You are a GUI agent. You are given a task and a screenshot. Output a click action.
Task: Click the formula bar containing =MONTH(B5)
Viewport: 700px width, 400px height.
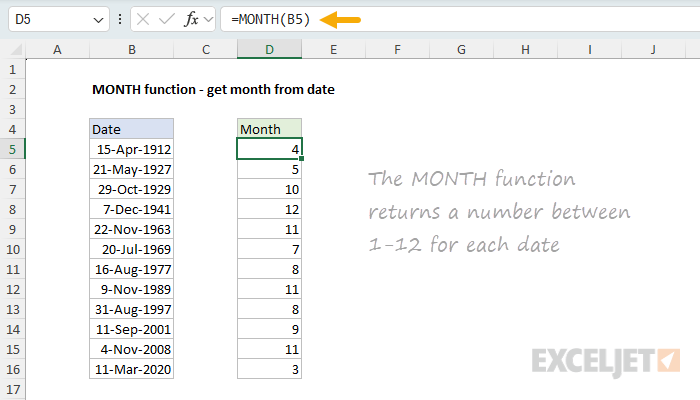point(460,20)
